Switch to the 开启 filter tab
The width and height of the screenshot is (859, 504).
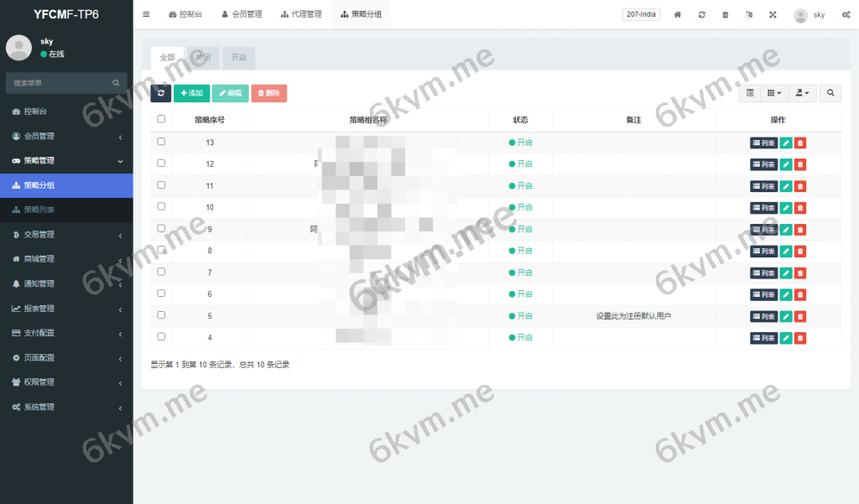pos(239,58)
